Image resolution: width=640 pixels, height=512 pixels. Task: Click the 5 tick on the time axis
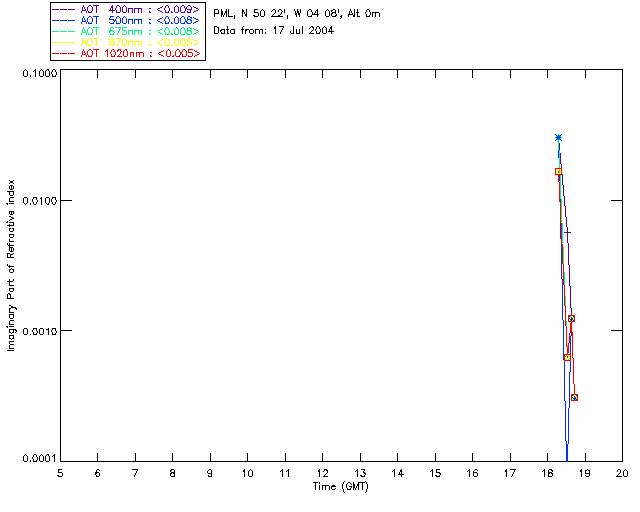tap(60, 472)
